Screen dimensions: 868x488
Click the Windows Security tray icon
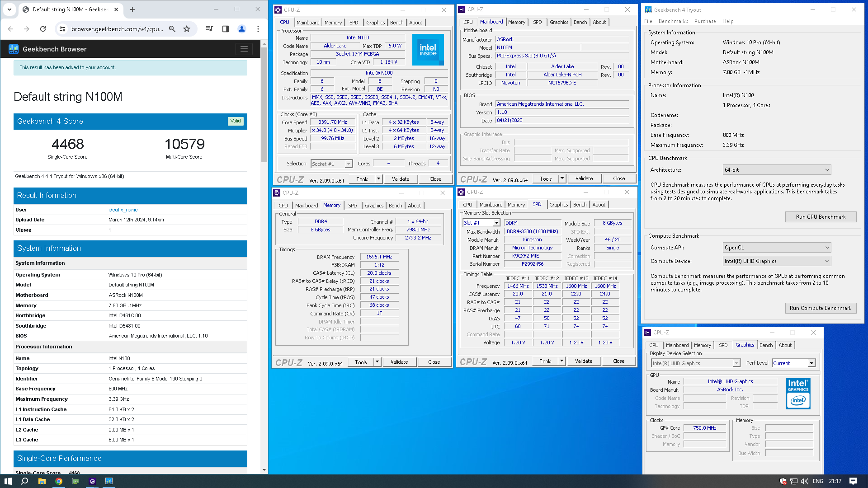click(x=783, y=481)
